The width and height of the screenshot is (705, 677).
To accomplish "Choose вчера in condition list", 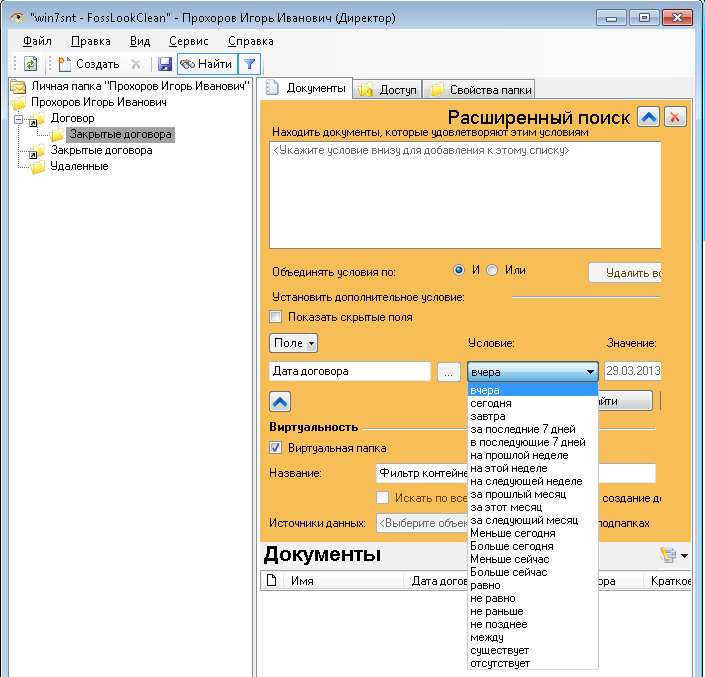I will (533, 390).
